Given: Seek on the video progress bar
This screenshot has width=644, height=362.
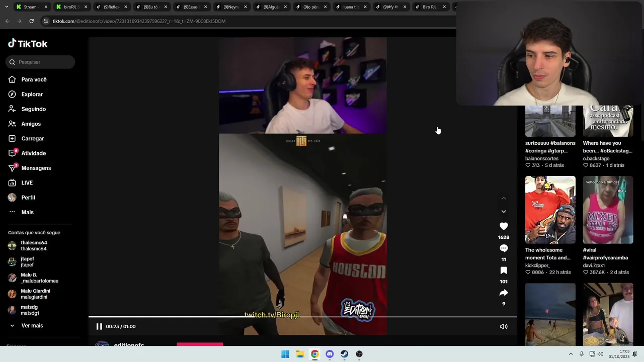Looking at the screenshot, I should coord(302,317).
